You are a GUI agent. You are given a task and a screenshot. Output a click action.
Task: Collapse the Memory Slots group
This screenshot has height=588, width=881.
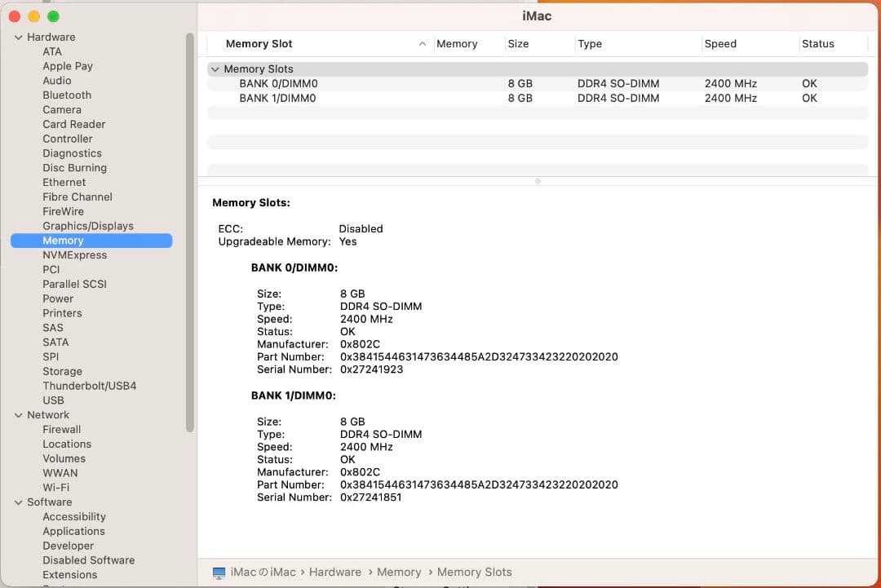(x=215, y=69)
